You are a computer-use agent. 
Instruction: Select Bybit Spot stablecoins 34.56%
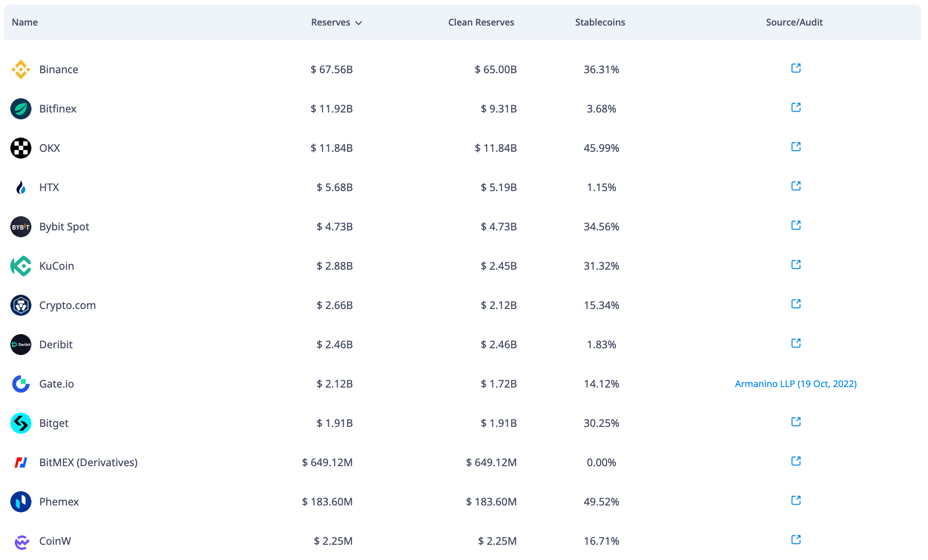(601, 226)
